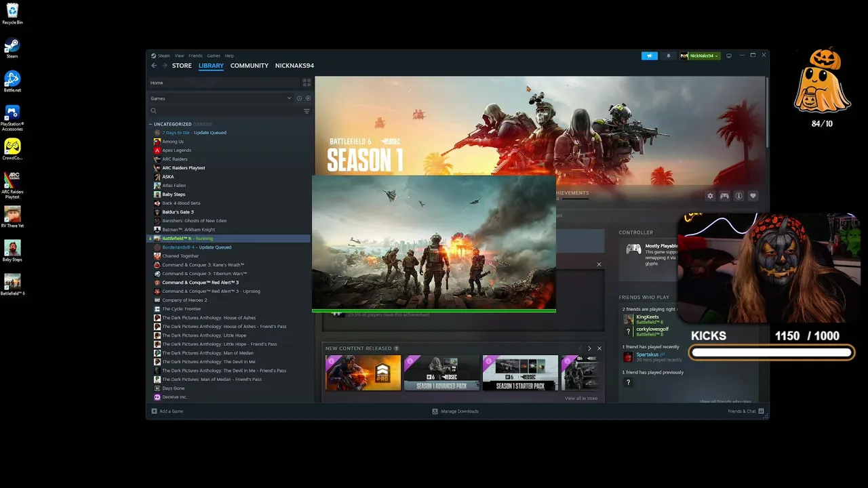Open the NickNaks94 account dropdown
Viewport: 868px width, 488px height.
click(x=700, y=56)
